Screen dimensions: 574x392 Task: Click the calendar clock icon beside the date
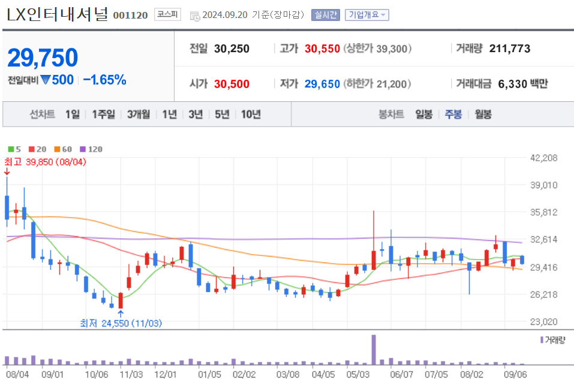(x=195, y=16)
